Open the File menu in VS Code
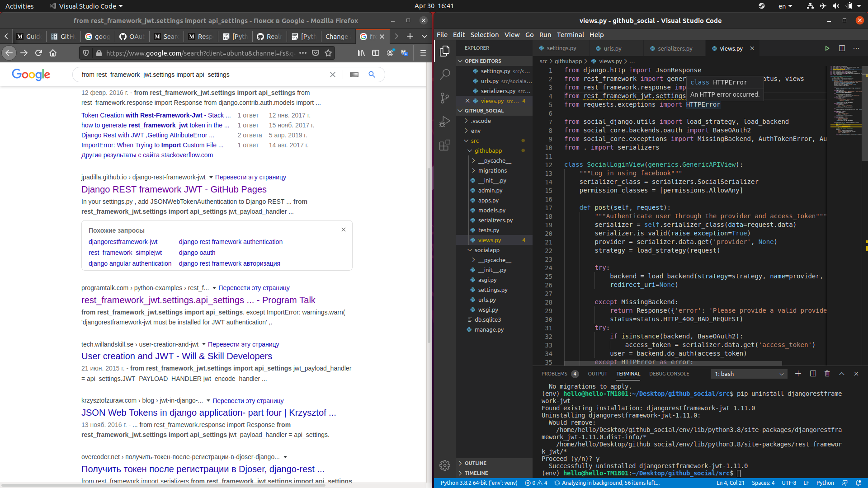 point(442,35)
